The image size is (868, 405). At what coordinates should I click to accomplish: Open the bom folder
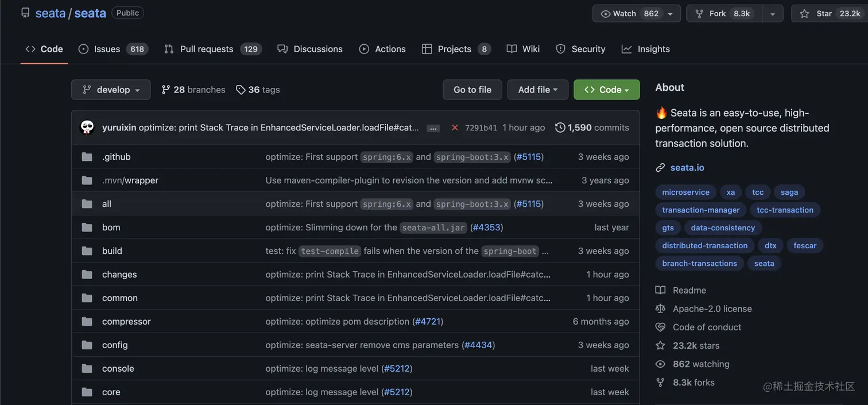pos(111,227)
